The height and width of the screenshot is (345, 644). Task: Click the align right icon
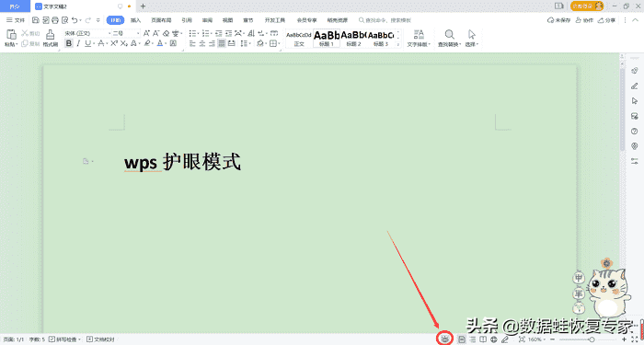[x=212, y=43]
